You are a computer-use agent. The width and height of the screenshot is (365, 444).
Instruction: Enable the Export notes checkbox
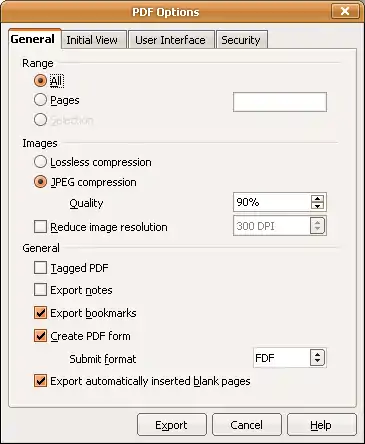40,290
